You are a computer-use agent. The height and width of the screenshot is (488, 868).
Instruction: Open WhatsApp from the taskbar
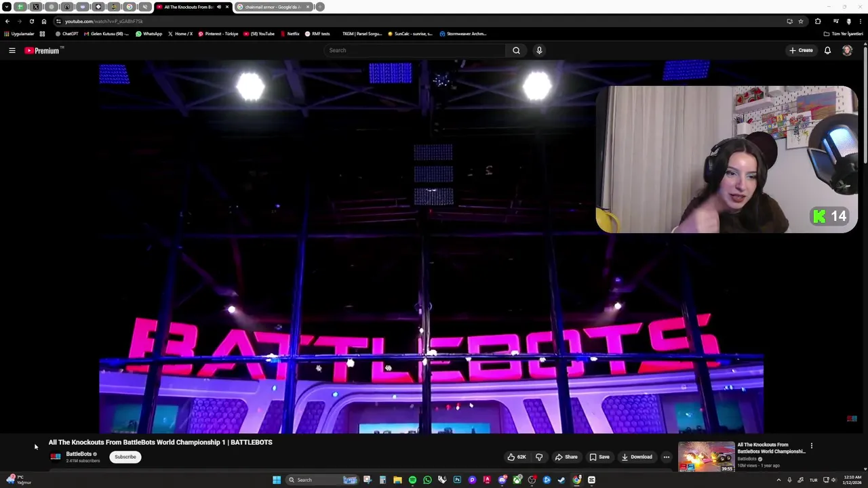click(427, 480)
